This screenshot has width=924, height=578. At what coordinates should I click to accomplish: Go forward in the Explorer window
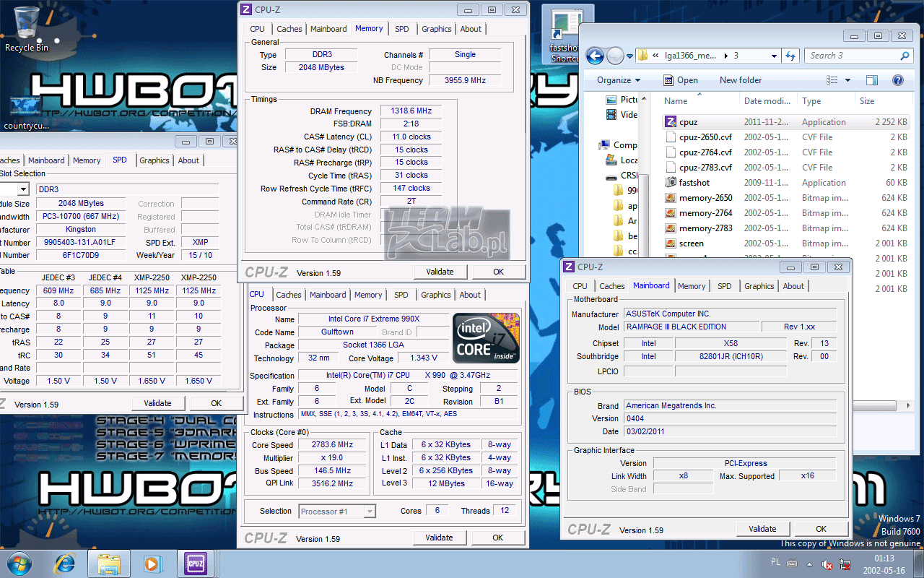[615, 56]
